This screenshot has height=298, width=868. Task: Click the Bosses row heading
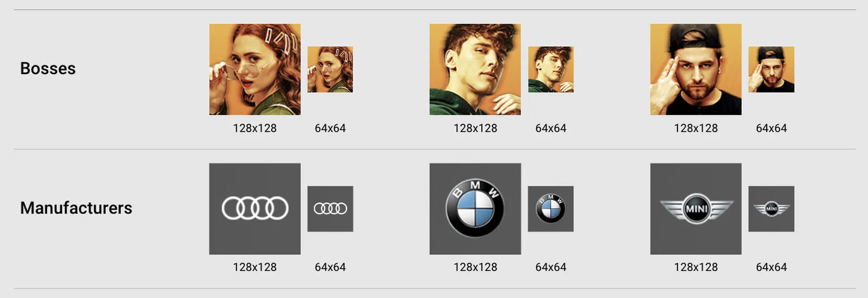click(48, 69)
